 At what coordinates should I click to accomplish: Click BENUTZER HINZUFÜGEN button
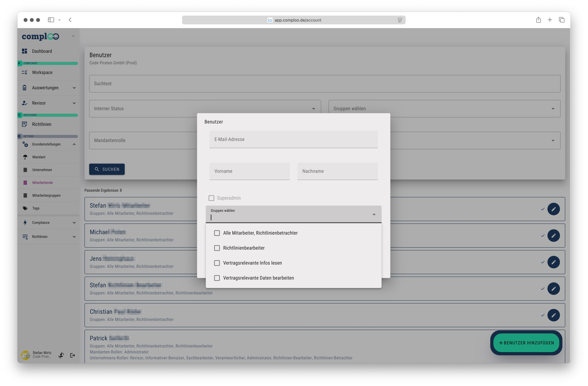pyautogui.click(x=526, y=343)
